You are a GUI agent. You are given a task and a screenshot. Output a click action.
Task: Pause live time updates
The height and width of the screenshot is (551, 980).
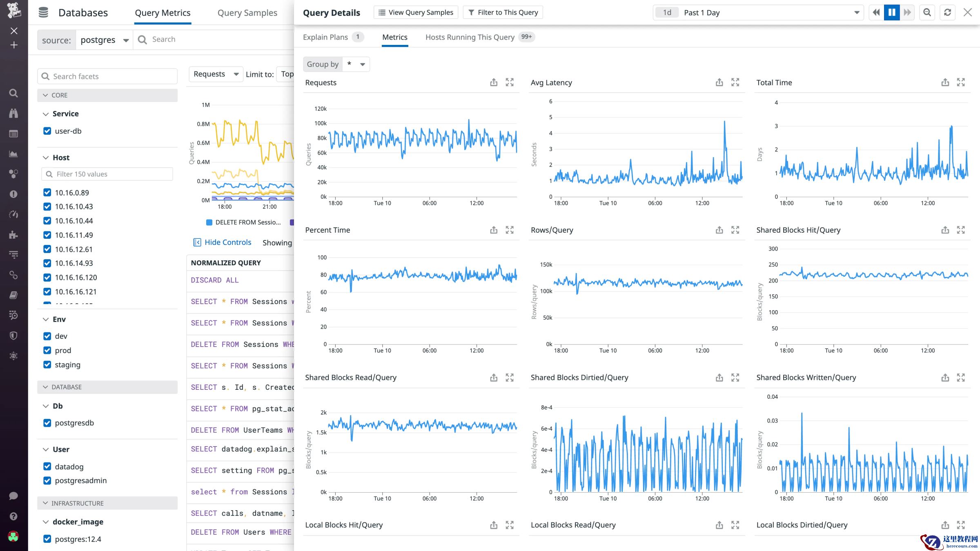[x=891, y=13]
